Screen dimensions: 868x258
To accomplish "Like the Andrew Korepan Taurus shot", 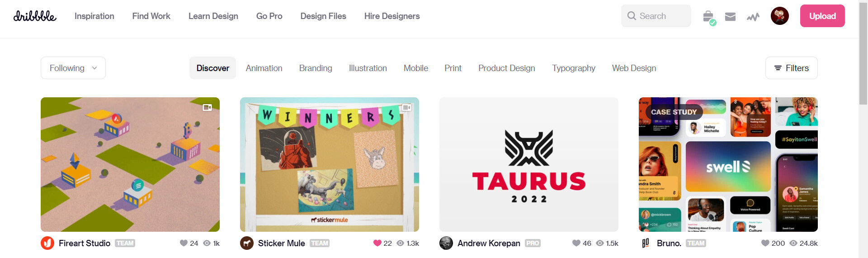I will pyautogui.click(x=576, y=243).
